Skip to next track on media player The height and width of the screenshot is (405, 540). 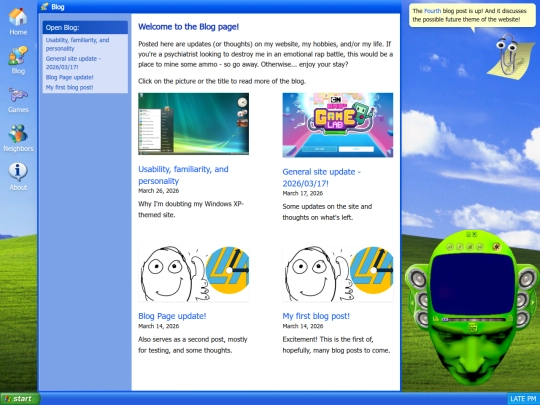pos(480,247)
